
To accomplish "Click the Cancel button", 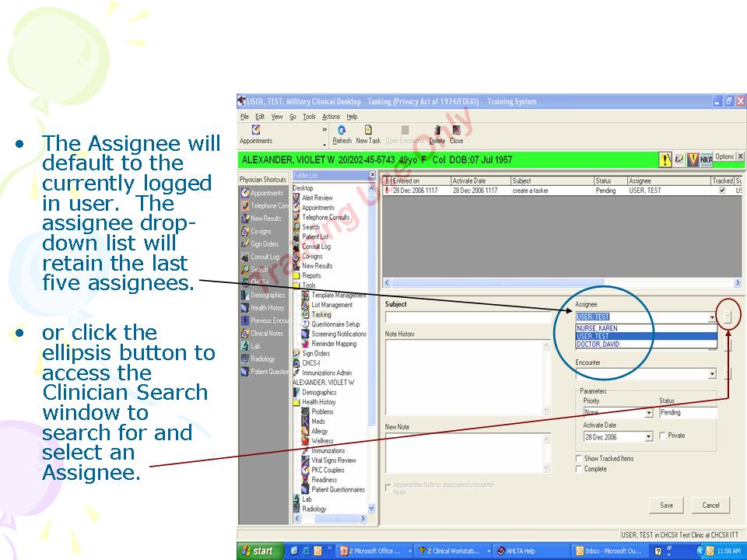I will click(710, 506).
